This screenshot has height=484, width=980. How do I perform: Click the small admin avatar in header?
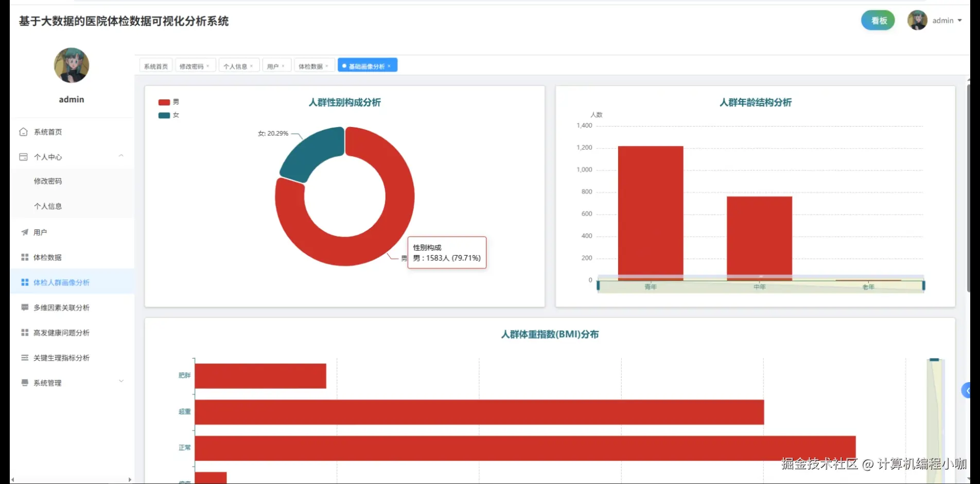(x=917, y=20)
